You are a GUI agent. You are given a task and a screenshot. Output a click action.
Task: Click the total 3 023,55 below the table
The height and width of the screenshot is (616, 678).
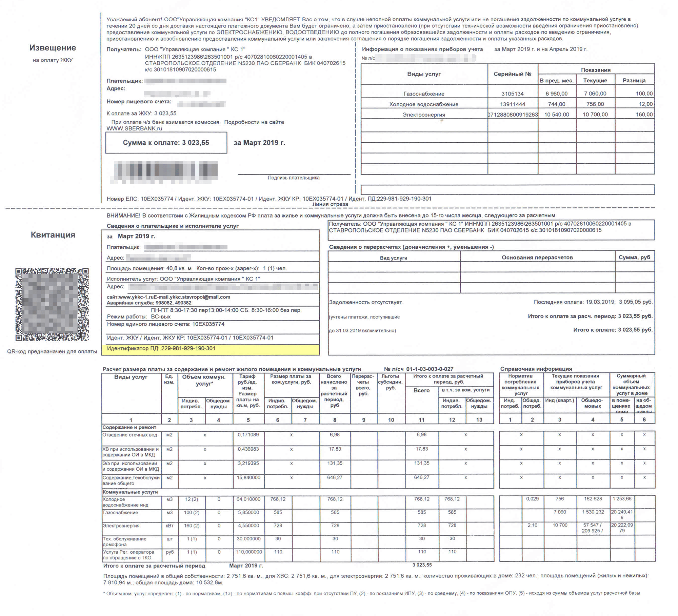422,565
